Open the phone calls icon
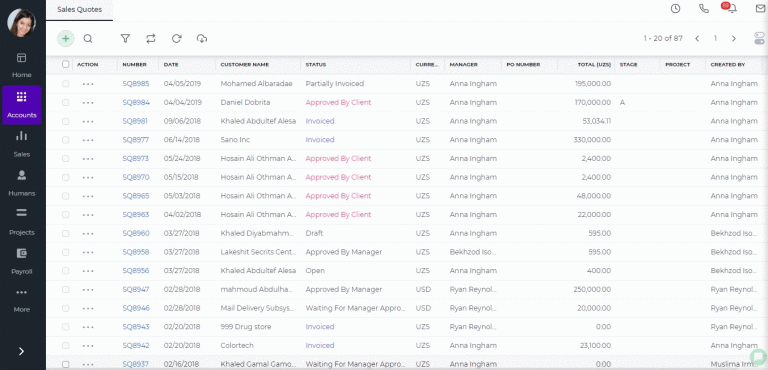768x370 pixels. [704, 8]
